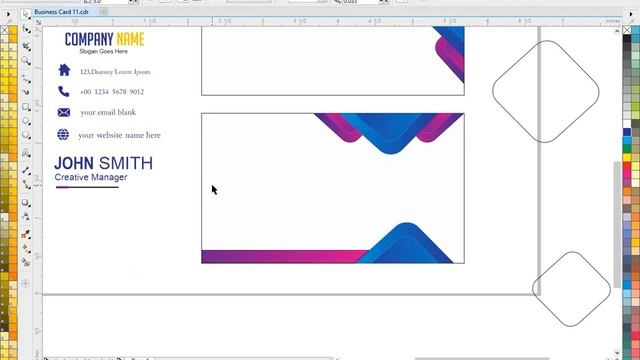Select the '+00 1234 5678 9012' text

[x=112, y=92]
